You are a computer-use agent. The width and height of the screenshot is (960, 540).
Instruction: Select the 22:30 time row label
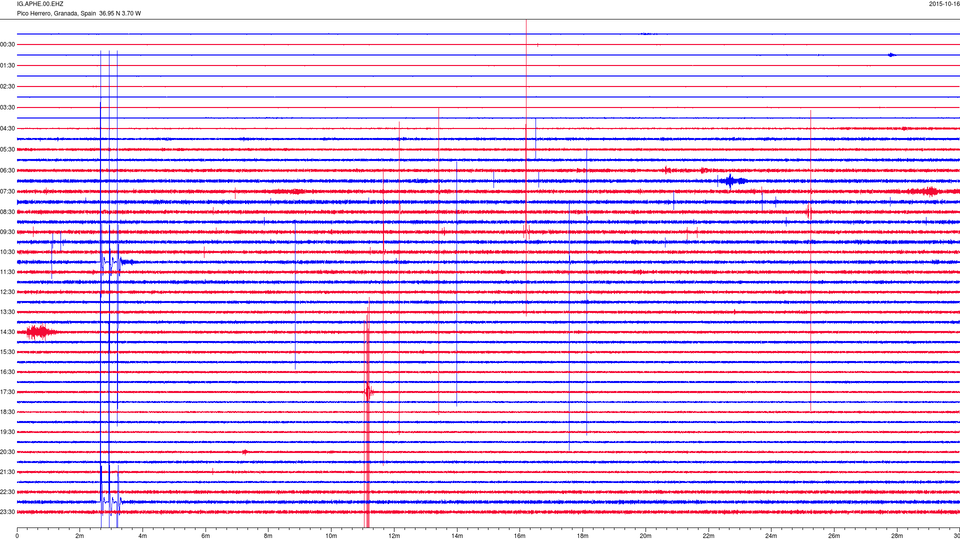(x=7, y=492)
